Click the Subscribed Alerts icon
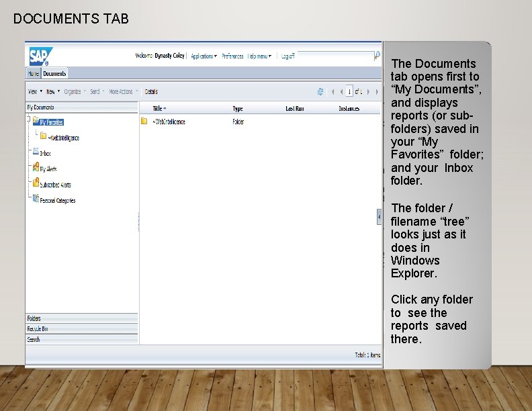 click(36, 183)
